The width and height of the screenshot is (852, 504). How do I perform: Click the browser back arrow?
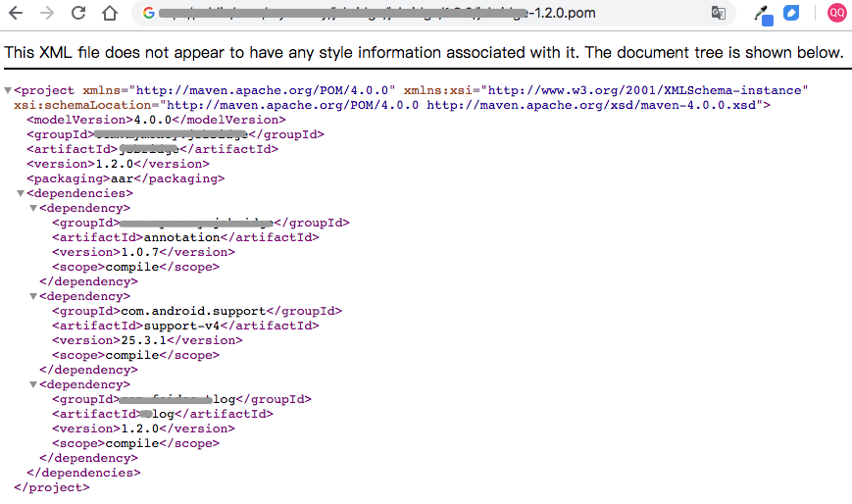[16, 13]
